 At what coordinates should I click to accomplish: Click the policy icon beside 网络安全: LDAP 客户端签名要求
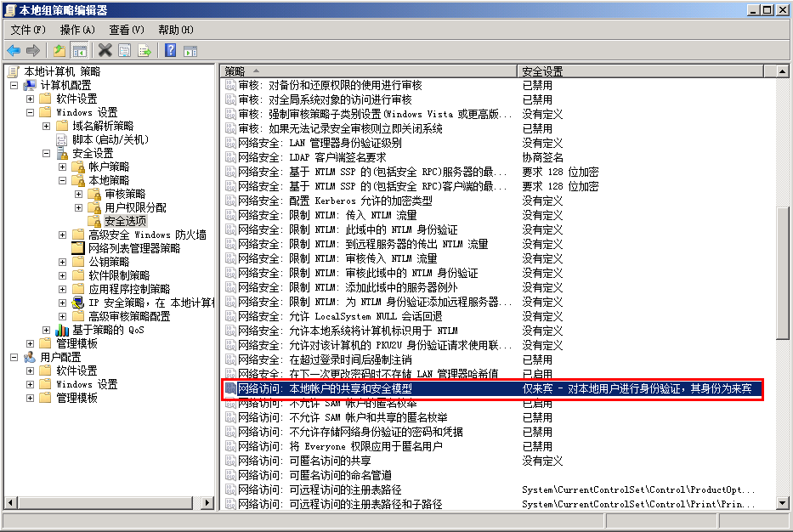230,158
